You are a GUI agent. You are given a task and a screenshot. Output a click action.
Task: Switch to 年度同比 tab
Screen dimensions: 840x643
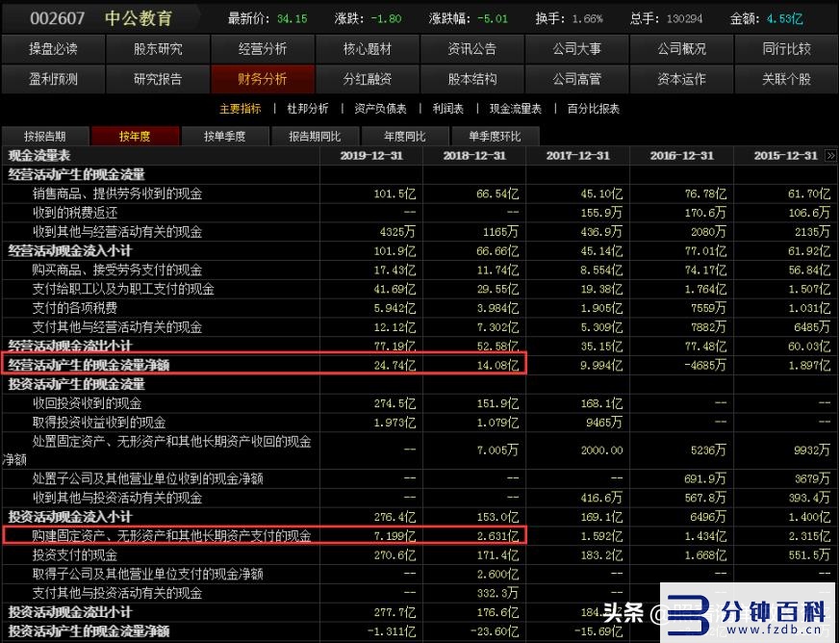[x=405, y=137]
